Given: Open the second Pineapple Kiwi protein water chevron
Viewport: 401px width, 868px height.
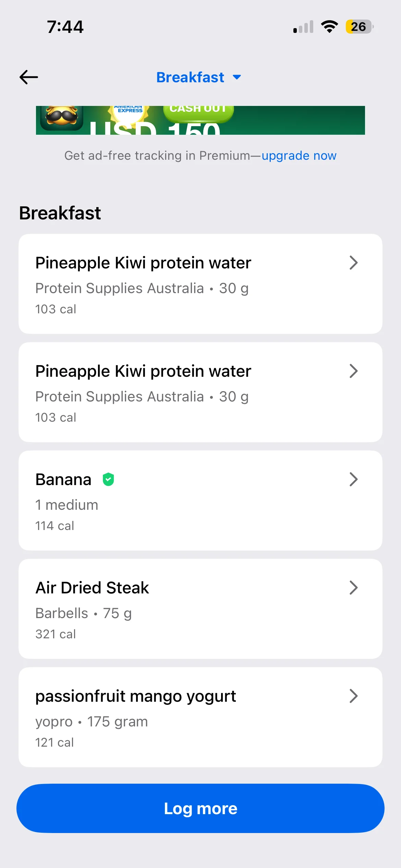Looking at the screenshot, I should point(353,371).
